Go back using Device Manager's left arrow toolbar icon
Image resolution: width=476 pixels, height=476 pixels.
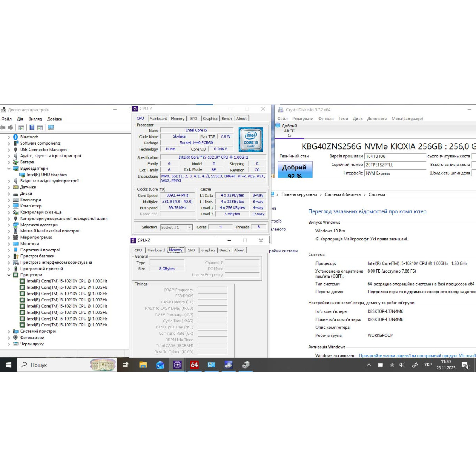click(3, 127)
